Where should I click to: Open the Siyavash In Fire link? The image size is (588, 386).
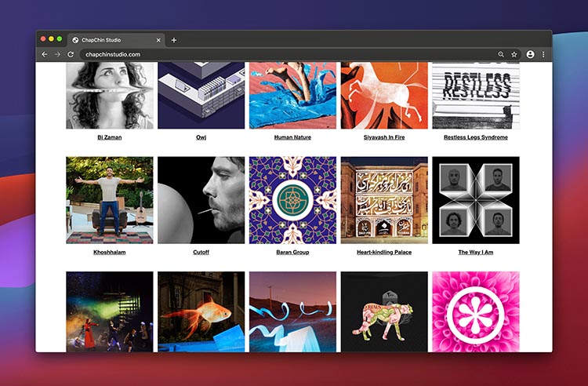point(384,137)
